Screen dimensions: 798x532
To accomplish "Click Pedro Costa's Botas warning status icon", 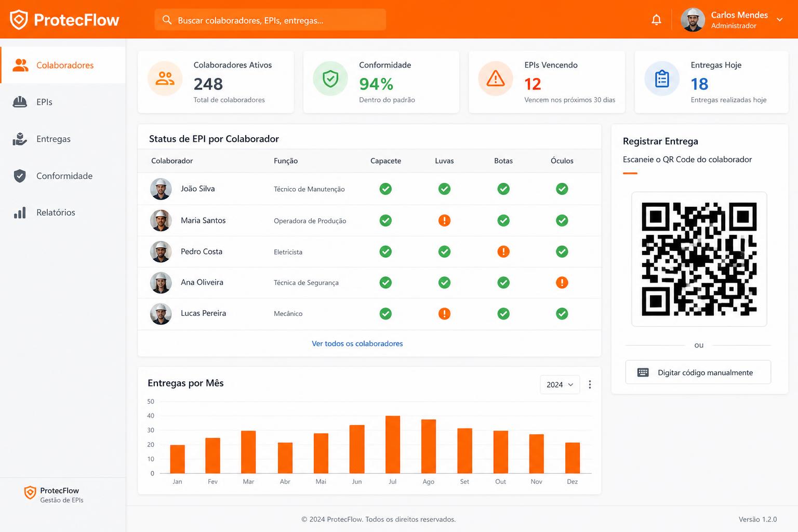I will click(503, 251).
